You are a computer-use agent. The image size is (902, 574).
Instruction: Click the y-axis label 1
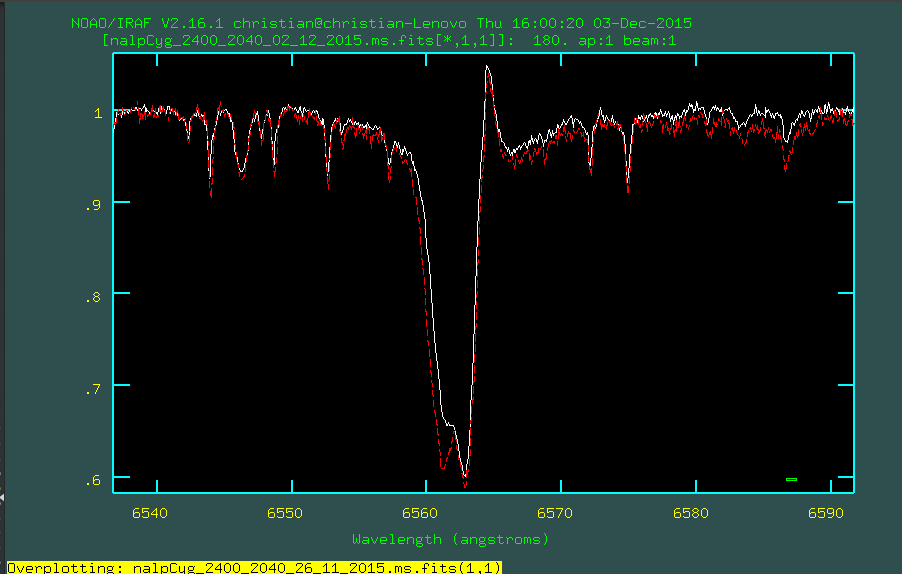click(98, 113)
